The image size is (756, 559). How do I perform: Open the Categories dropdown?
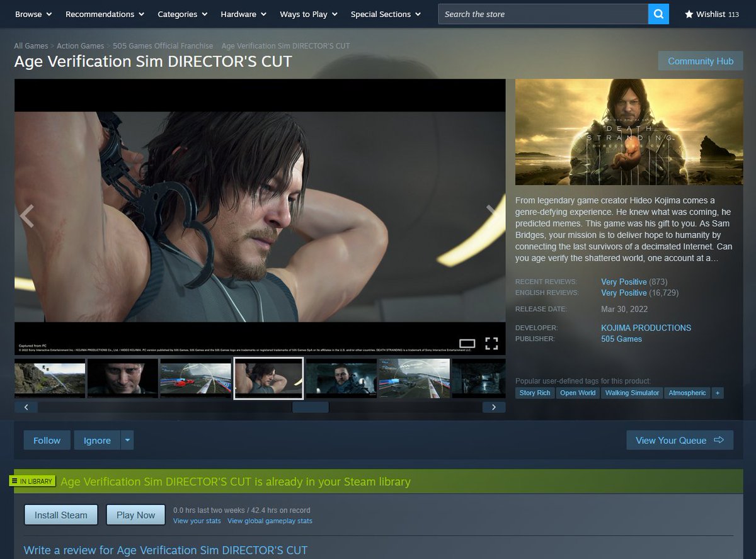183,14
